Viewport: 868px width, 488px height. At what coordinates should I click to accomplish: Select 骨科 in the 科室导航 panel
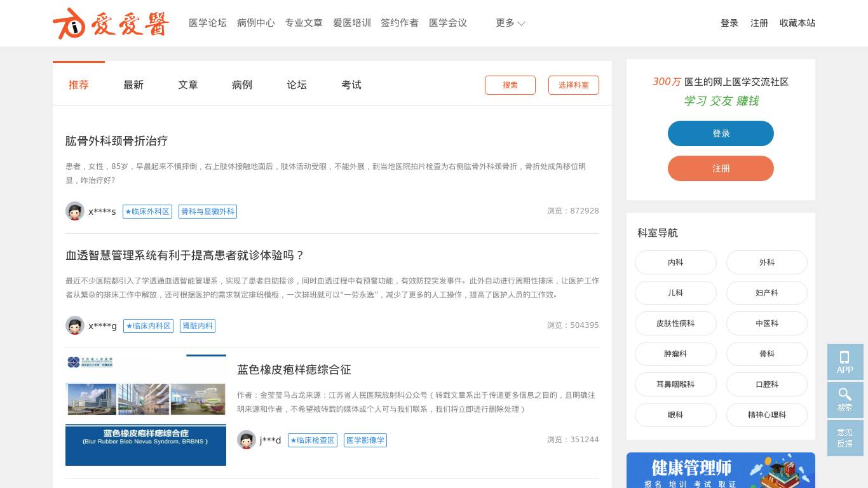tap(767, 354)
